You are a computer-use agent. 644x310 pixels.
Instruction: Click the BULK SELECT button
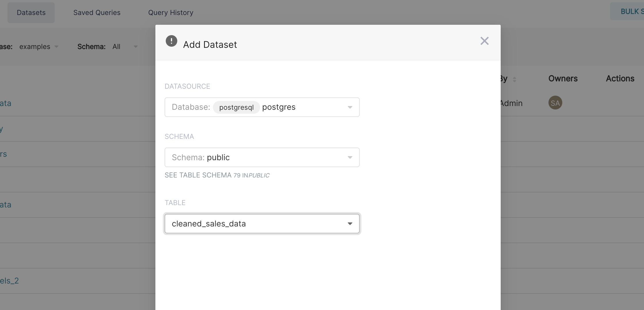(x=632, y=11)
